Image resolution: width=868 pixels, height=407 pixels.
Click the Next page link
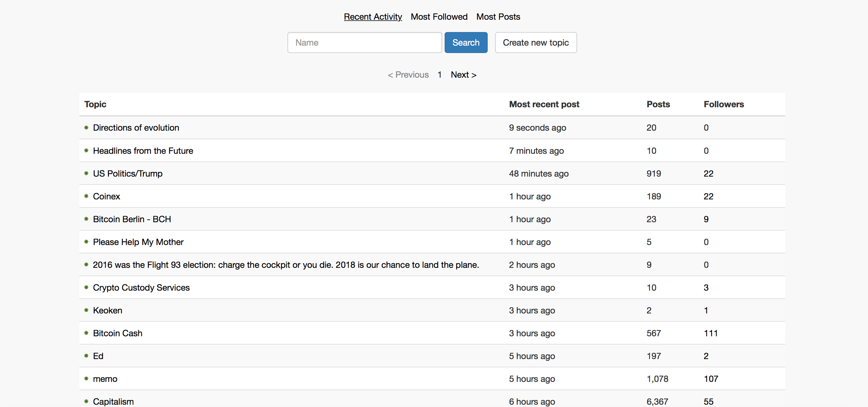click(464, 74)
